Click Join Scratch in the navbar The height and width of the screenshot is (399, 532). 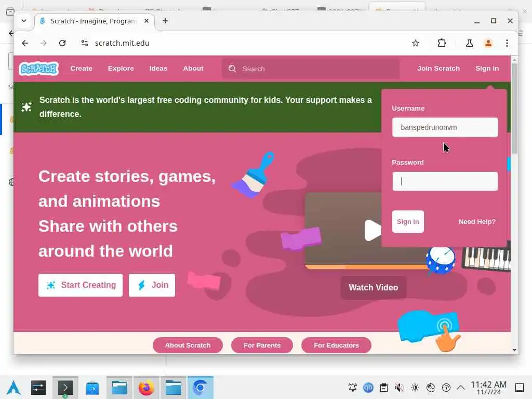pyautogui.click(x=438, y=69)
